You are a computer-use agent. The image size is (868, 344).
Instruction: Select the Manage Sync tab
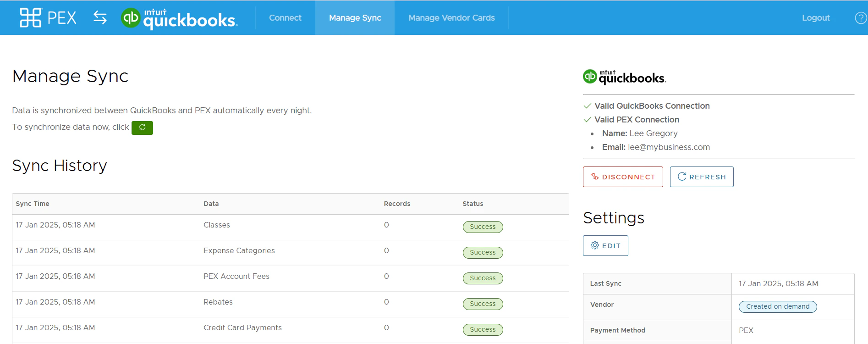[355, 18]
